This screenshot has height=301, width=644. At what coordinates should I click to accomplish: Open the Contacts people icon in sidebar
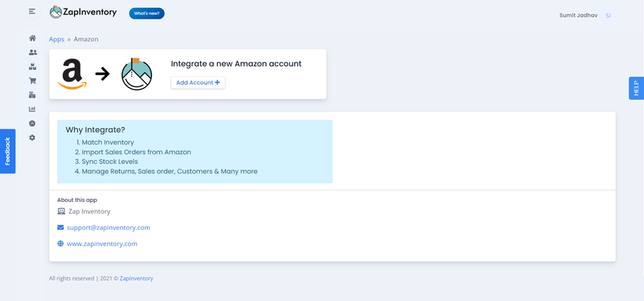click(33, 53)
